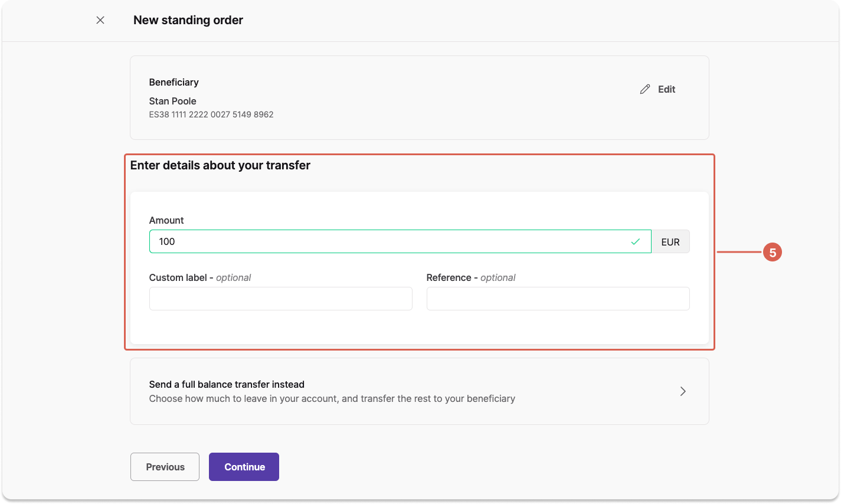Click the Reference - optional caption
The height and width of the screenshot is (504, 841).
(x=470, y=277)
